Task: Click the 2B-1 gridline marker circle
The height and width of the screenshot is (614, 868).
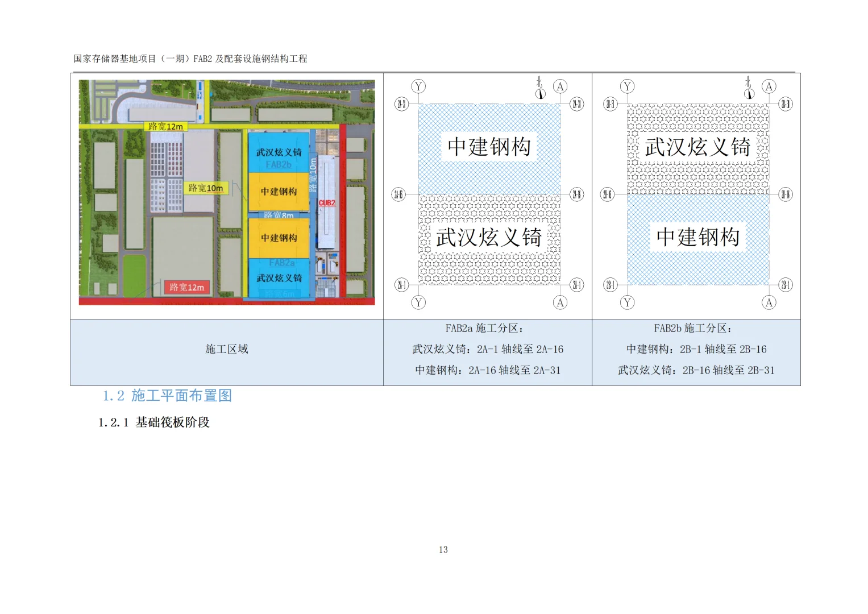Action: click(x=610, y=285)
